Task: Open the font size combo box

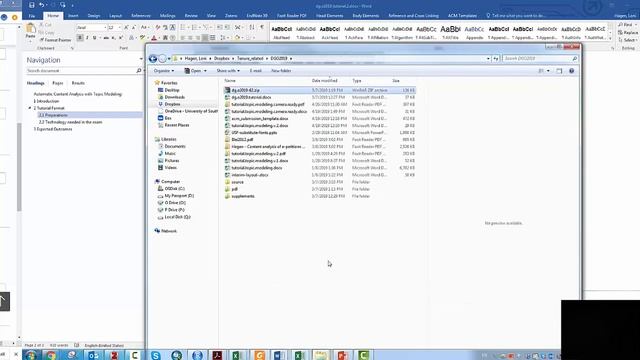Action: tap(114, 27)
